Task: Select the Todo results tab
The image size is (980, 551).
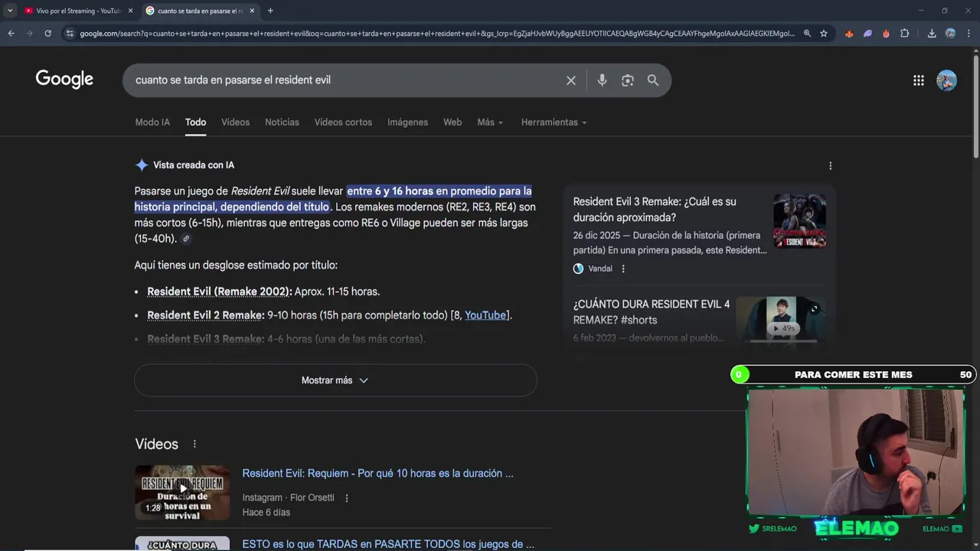Action: (195, 122)
